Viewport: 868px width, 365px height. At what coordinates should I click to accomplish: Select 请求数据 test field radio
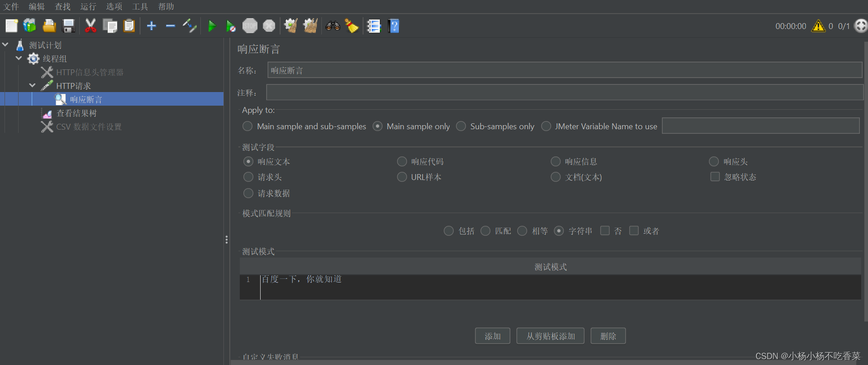click(248, 193)
